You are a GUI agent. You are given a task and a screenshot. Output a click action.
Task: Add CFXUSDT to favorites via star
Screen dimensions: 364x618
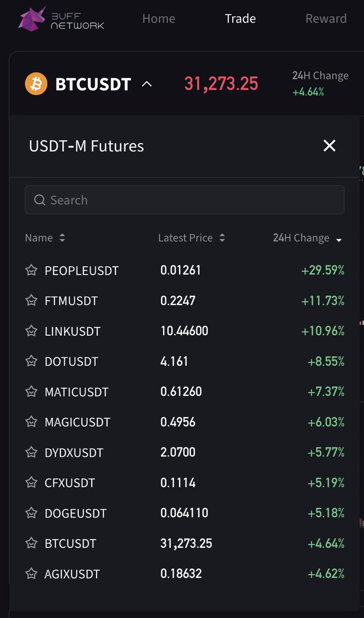click(x=31, y=483)
